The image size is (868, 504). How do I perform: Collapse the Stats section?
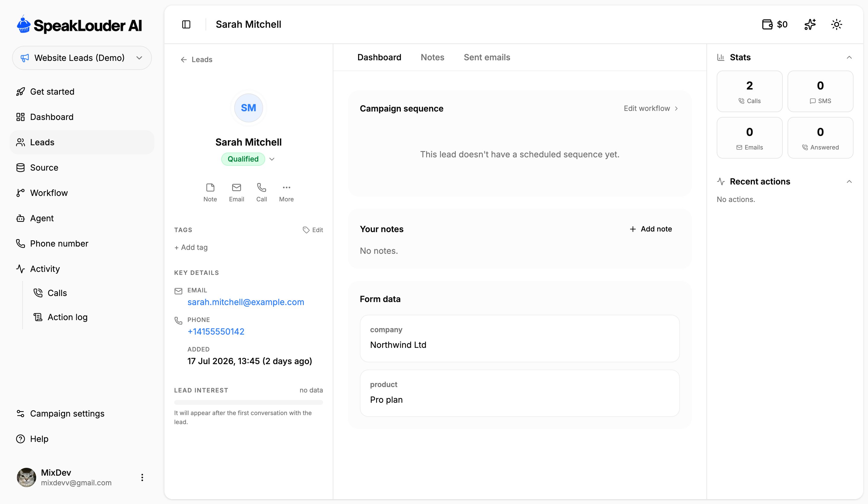coord(849,57)
